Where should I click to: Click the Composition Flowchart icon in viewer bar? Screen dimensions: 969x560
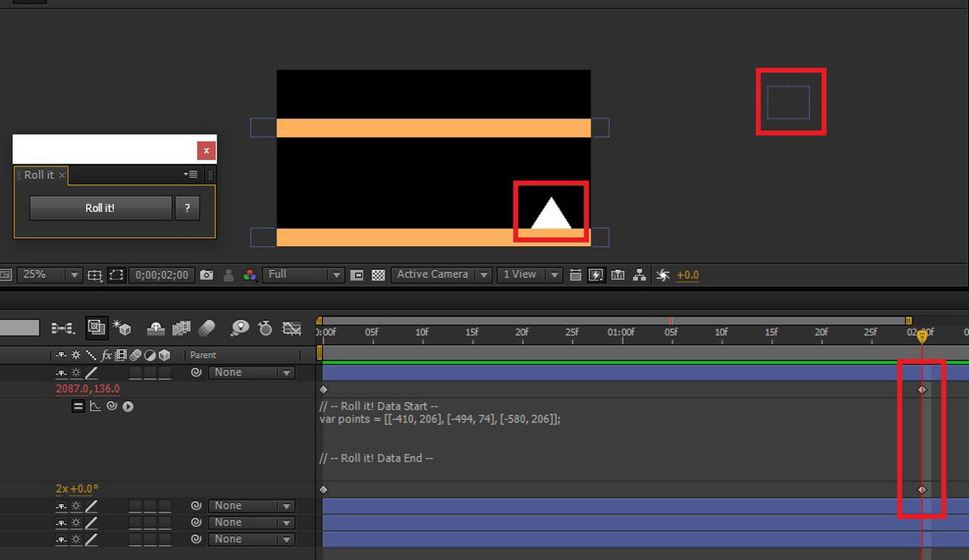(639, 275)
